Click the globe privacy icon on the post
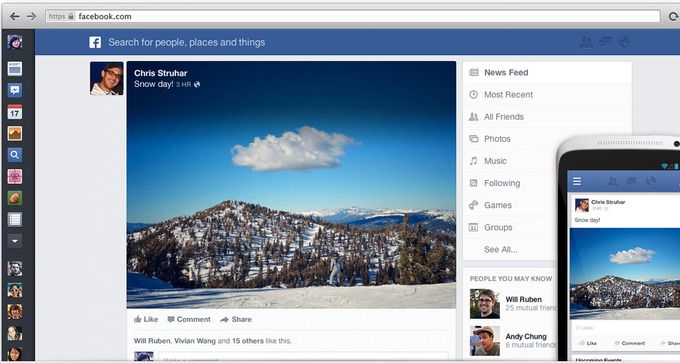680x363 pixels. click(197, 85)
